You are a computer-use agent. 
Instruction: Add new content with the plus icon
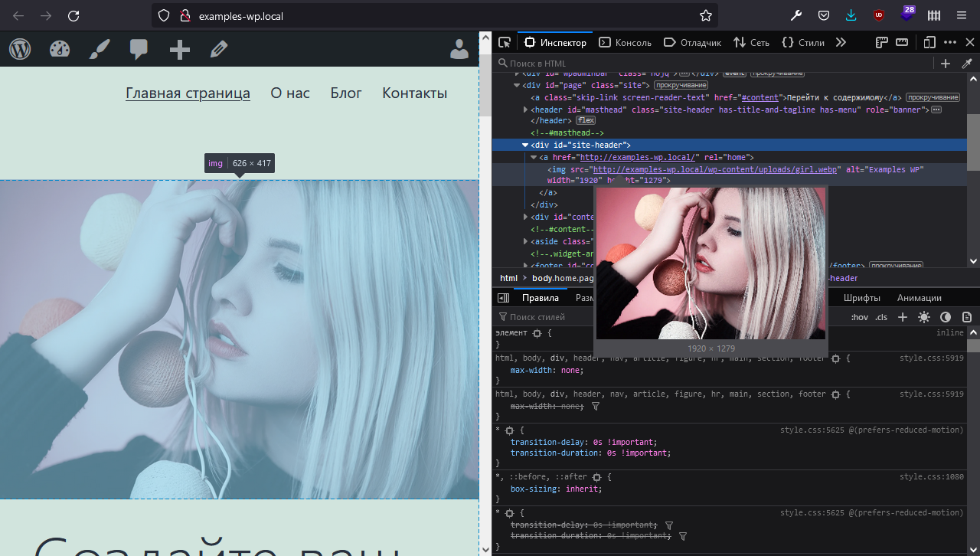pyautogui.click(x=180, y=50)
